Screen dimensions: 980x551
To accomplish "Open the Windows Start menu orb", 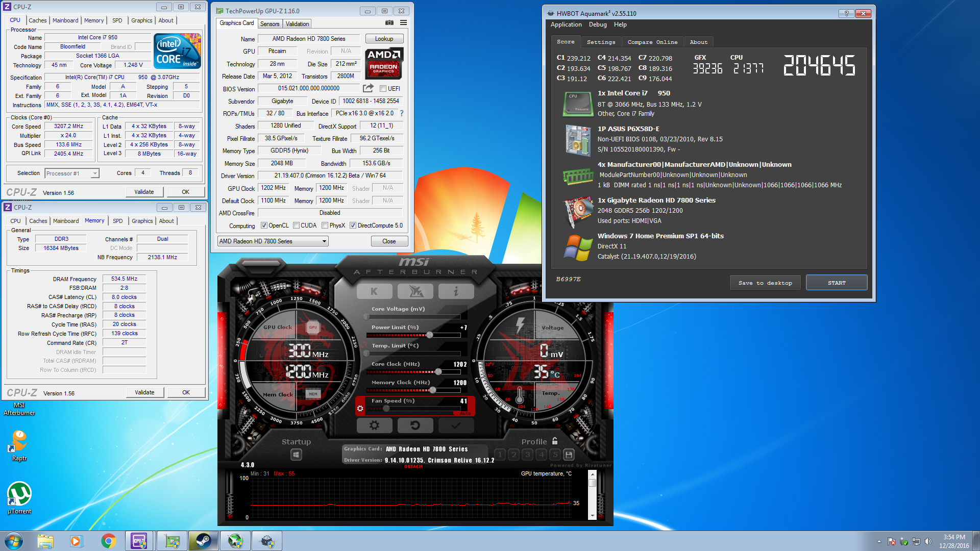I will coord(14,541).
